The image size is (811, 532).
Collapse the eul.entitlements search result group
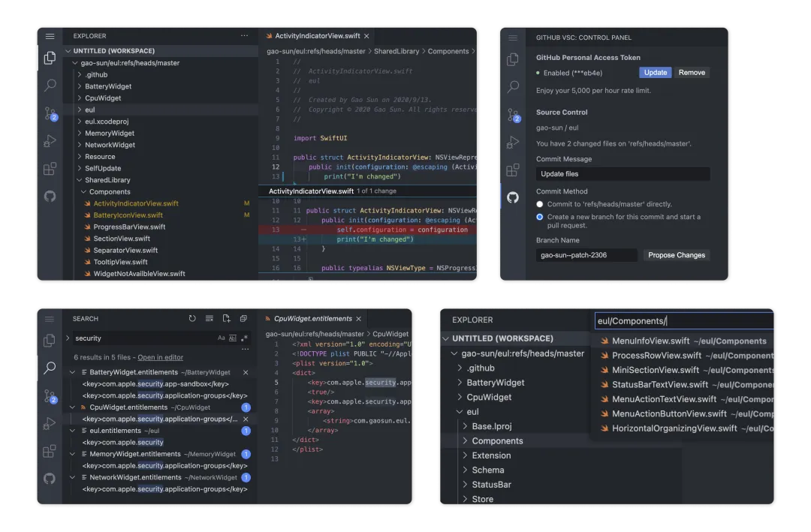coord(72,431)
